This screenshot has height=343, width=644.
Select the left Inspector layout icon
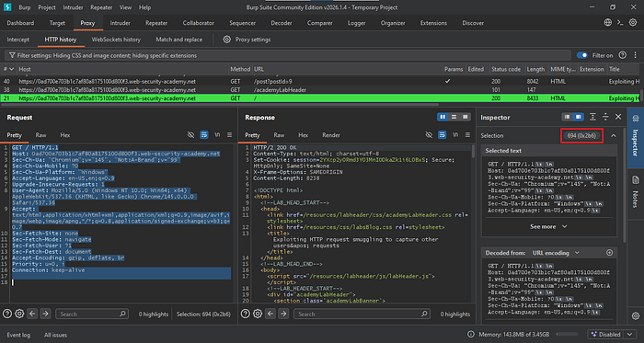point(568,117)
